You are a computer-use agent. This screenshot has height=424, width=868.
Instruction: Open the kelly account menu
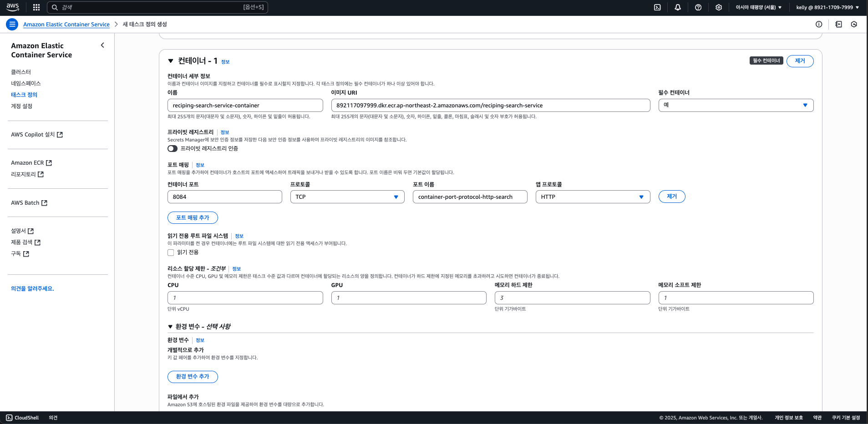(x=827, y=7)
